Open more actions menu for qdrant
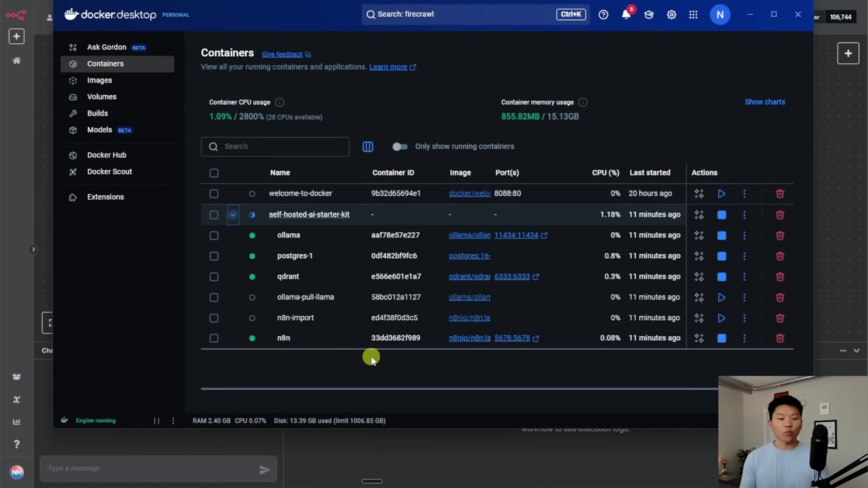Screen dimensions: 868x488 click(x=744, y=277)
